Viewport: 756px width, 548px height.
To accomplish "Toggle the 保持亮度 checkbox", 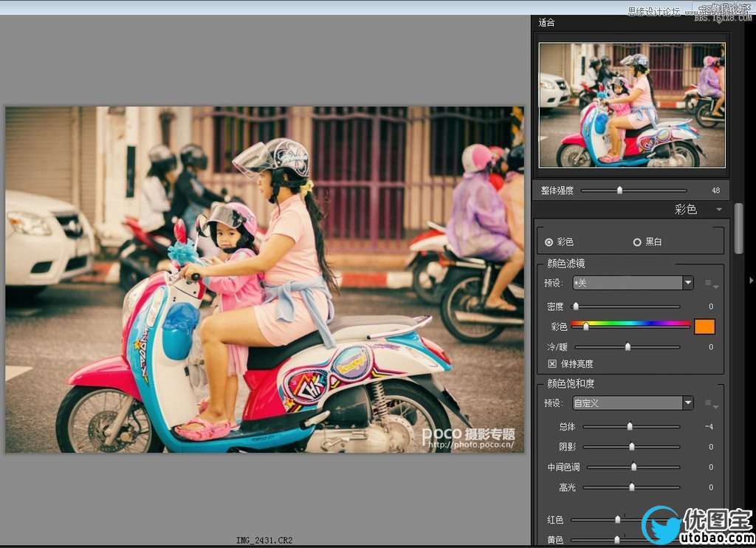I will coord(552,363).
